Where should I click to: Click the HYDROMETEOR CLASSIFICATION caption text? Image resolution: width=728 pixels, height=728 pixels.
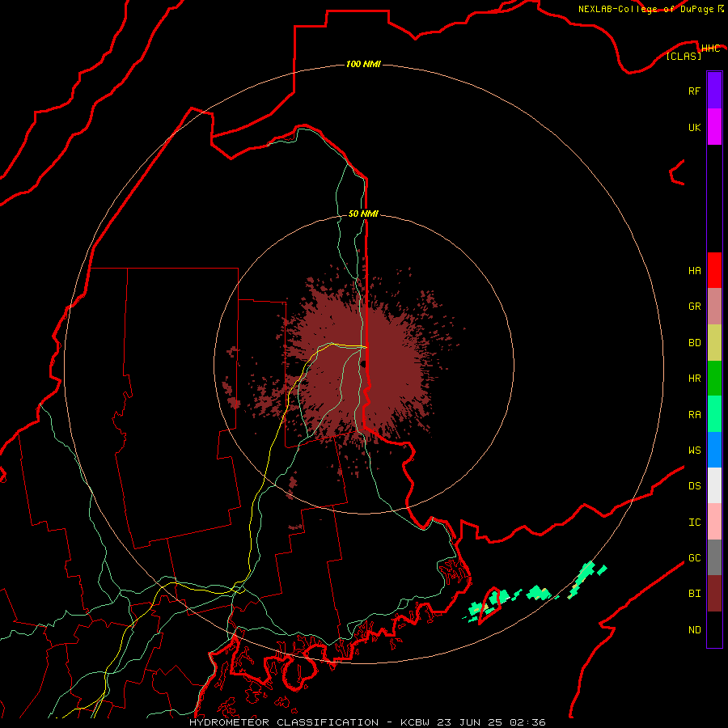coord(284,722)
